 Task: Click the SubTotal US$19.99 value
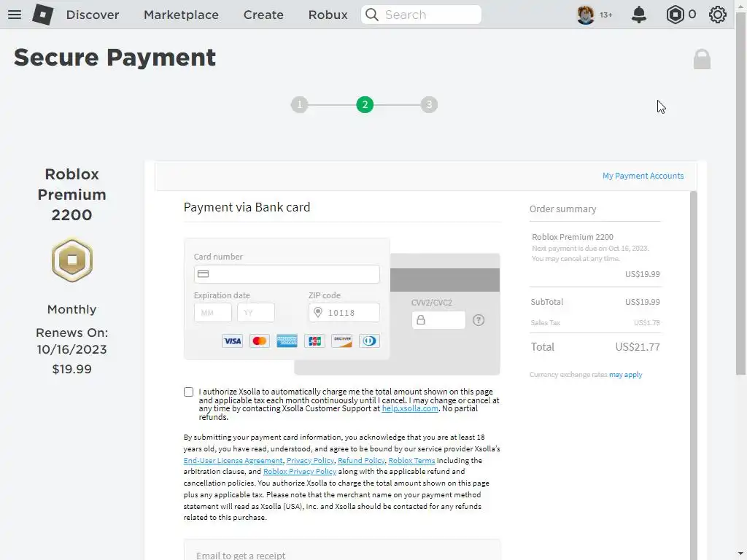pyautogui.click(x=642, y=302)
